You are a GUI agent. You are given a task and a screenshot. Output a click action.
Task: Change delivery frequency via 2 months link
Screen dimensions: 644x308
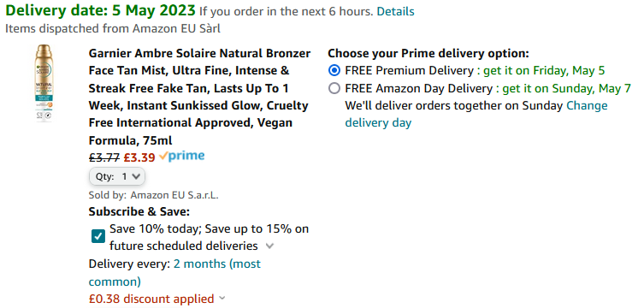pyautogui.click(x=174, y=273)
